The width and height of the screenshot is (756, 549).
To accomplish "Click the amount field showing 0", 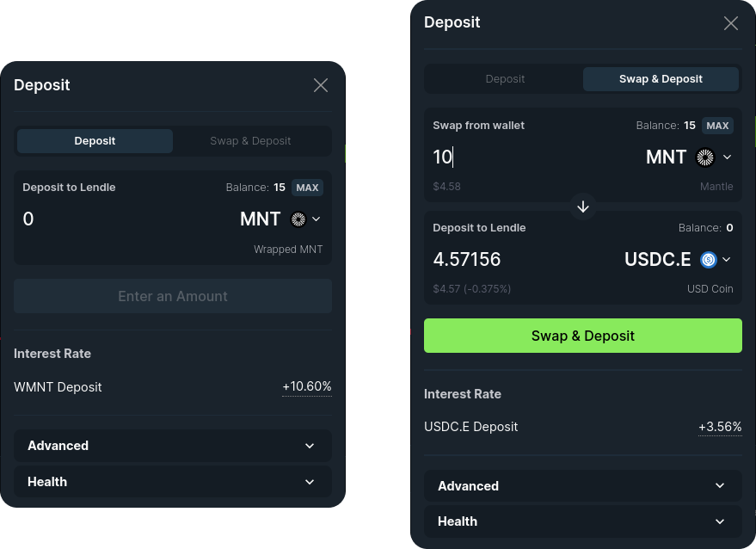I will tap(120, 219).
